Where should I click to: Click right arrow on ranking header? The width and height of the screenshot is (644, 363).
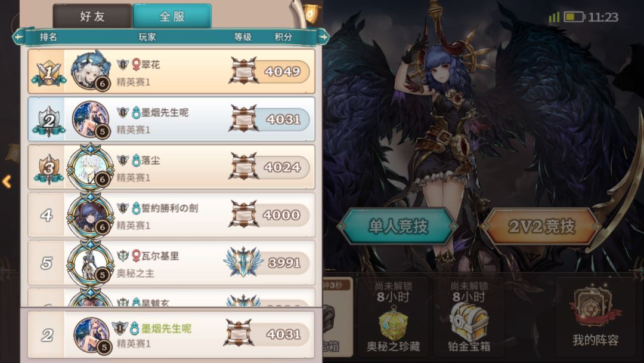pyautogui.click(x=324, y=37)
